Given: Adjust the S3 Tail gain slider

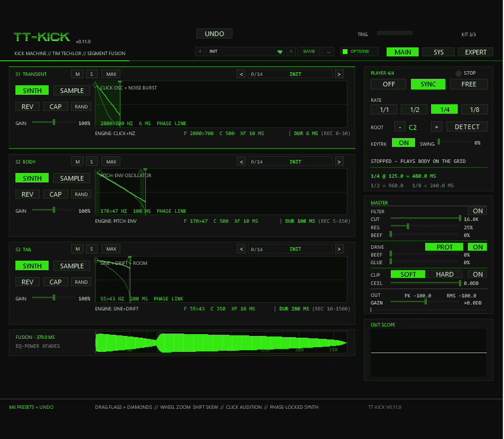Looking at the screenshot, I should pyautogui.click(x=53, y=297).
